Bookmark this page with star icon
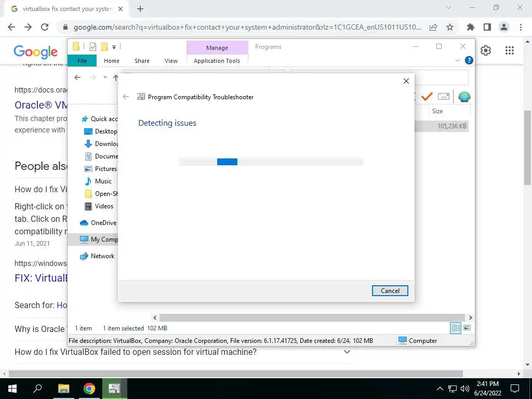Image resolution: width=532 pixels, height=399 pixels. (x=450, y=27)
